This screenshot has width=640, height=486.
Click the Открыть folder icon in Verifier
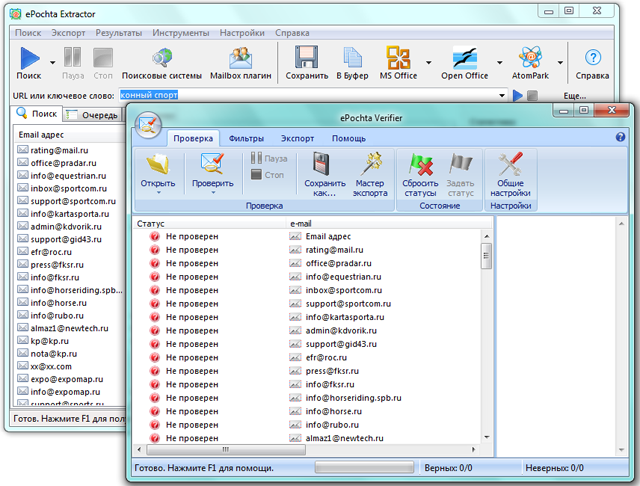pos(158,164)
